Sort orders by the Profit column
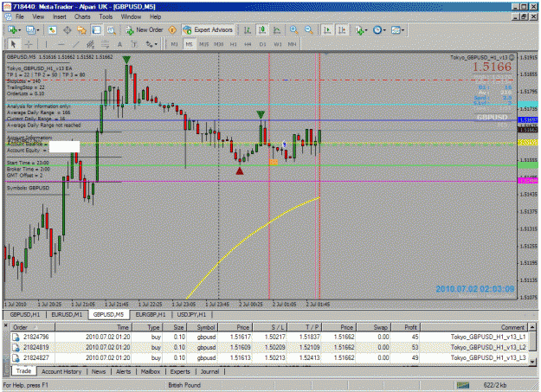This screenshot has height=392, width=541. [405, 327]
